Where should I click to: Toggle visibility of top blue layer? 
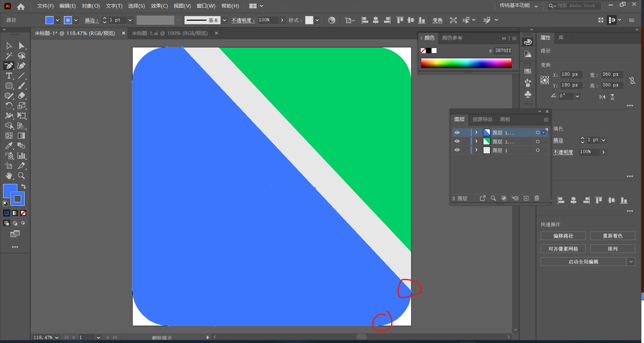[x=457, y=132]
